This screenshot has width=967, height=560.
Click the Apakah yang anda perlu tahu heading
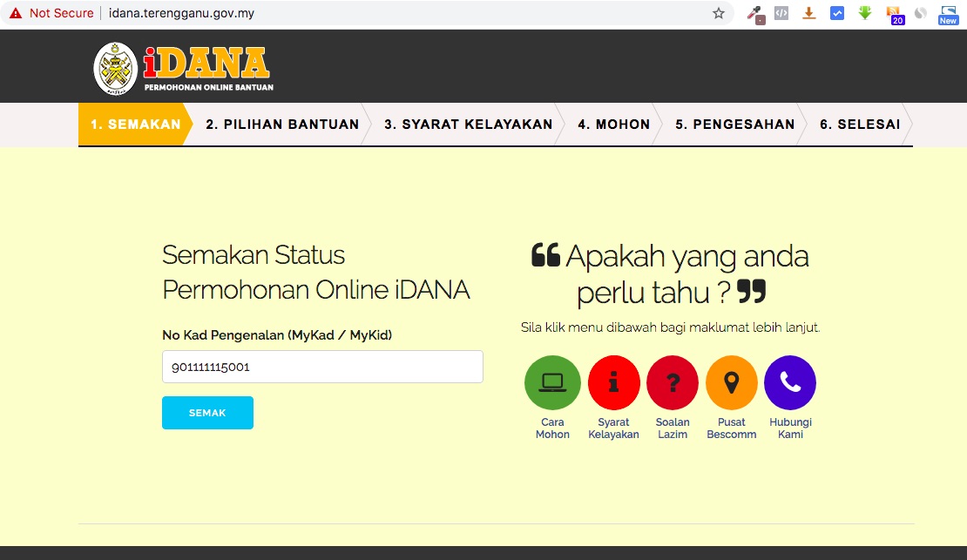[x=670, y=273]
